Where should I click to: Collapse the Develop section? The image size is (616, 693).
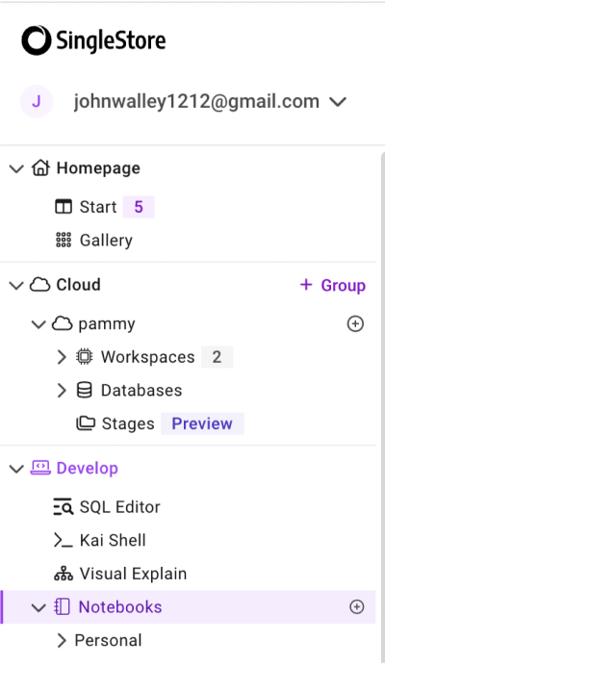pyautogui.click(x=16, y=469)
